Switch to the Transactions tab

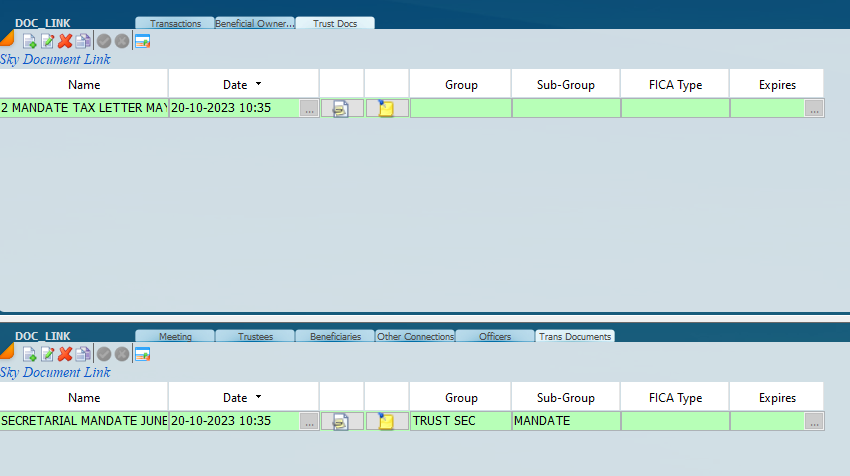[x=175, y=23]
